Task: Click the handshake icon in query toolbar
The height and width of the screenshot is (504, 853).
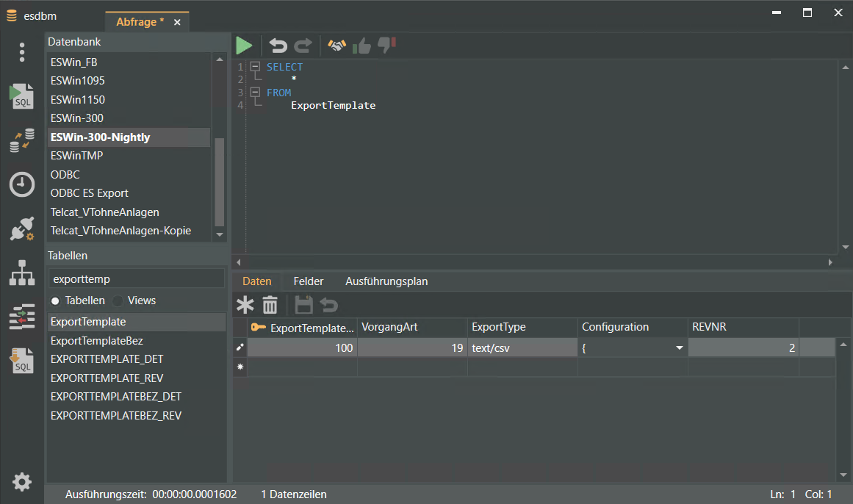Action: coord(336,46)
